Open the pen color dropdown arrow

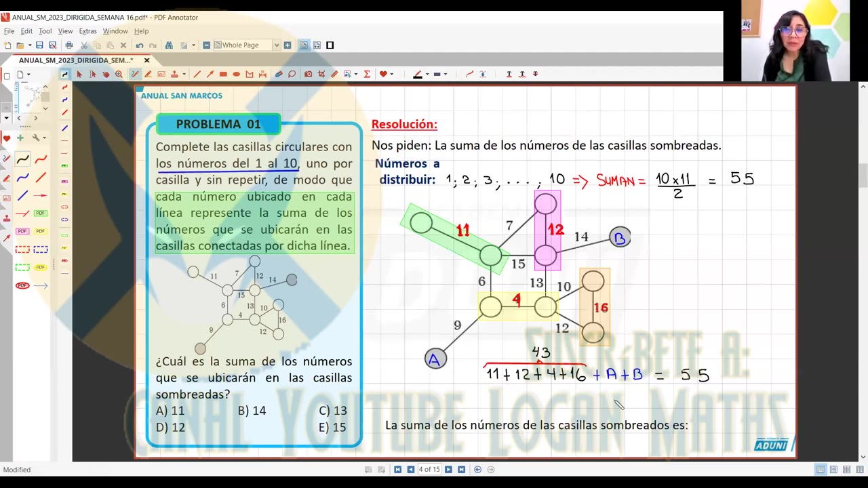point(427,75)
